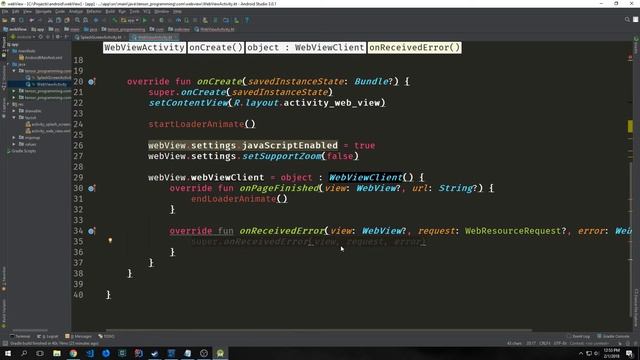Click the Help question mark toolbar icon
This screenshot has width=640, height=360.
(247, 20)
